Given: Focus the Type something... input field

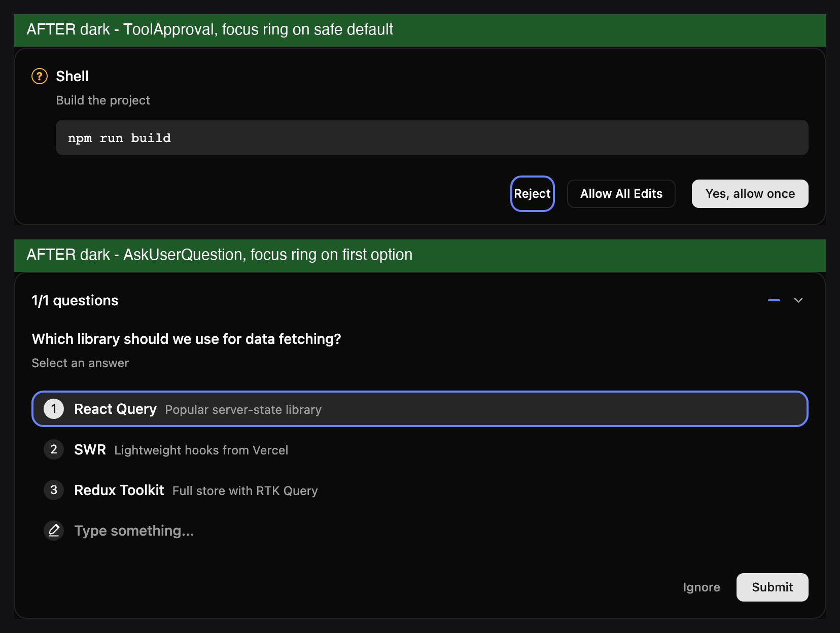Looking at the screenshot, I should coord(420,531).
